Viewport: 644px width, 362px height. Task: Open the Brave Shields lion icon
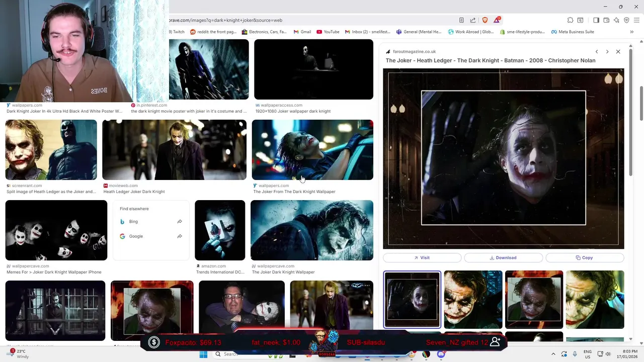pos(485,20)
